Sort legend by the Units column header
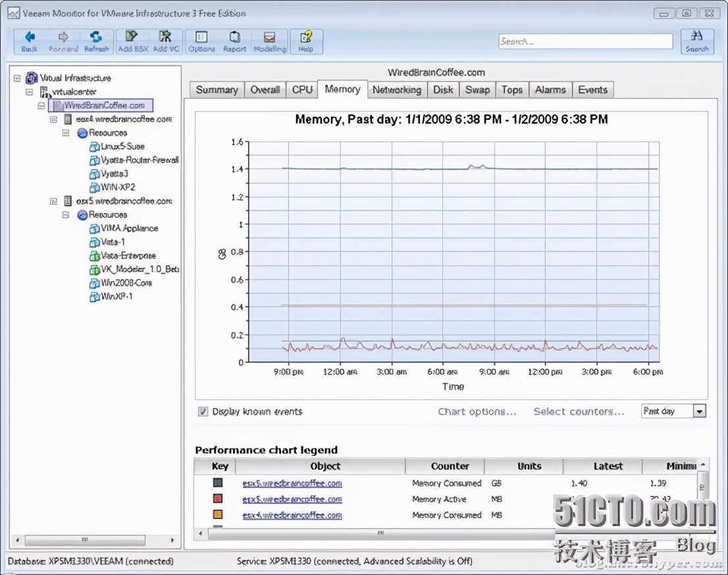 pyautogui.click(x=524, y=466)
